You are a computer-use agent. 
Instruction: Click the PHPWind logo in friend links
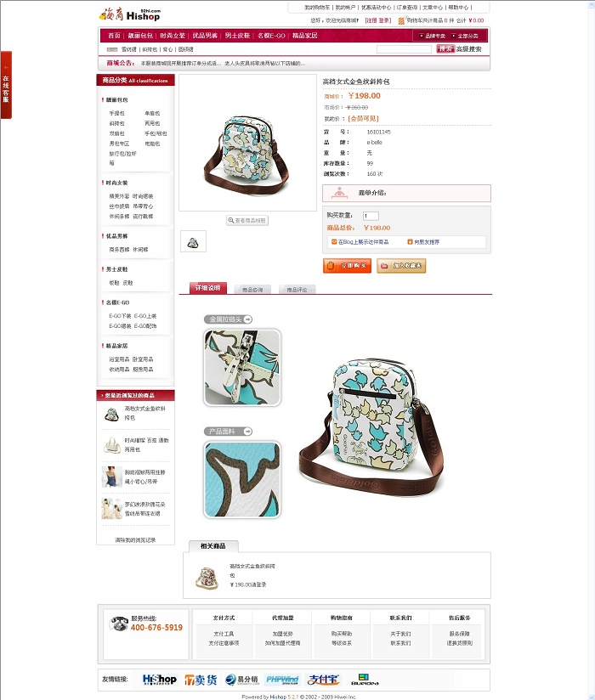[x=282, y=680]
